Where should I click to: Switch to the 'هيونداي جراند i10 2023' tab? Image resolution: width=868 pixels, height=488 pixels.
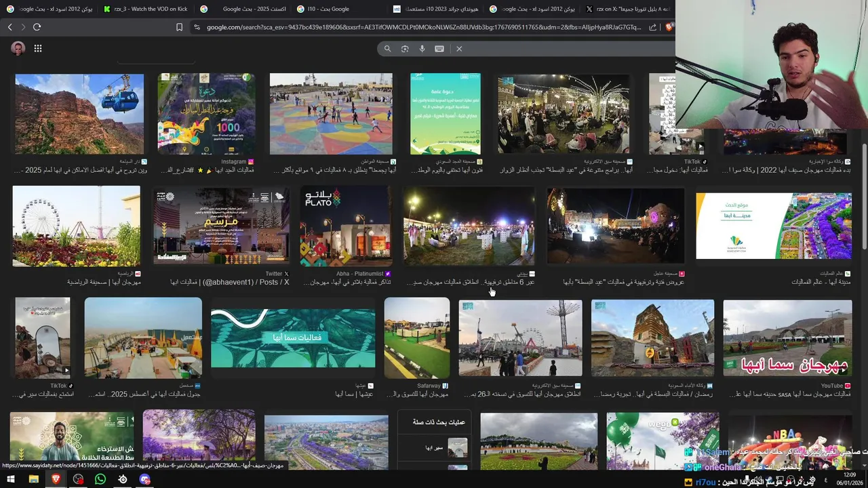[436, 9]
